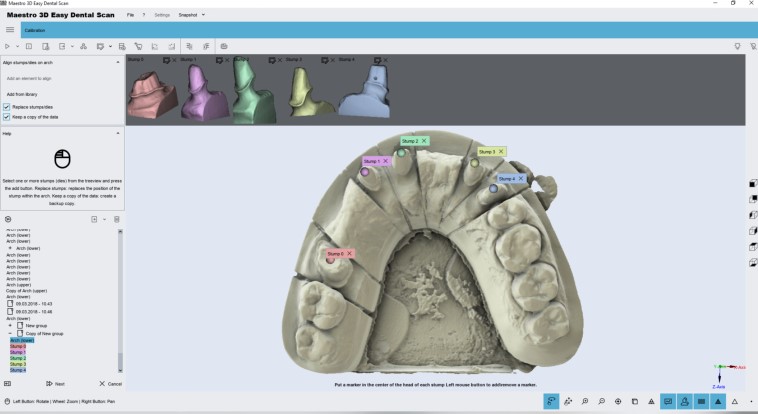Viewport: 758px width, 414px height.
Task: Click Add an element to align
Action: pos(29,78)
